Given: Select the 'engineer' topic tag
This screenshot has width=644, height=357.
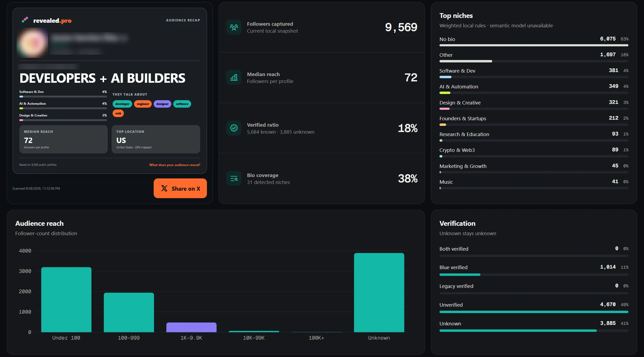Looking at the screenshot, I should coord(143,104).
